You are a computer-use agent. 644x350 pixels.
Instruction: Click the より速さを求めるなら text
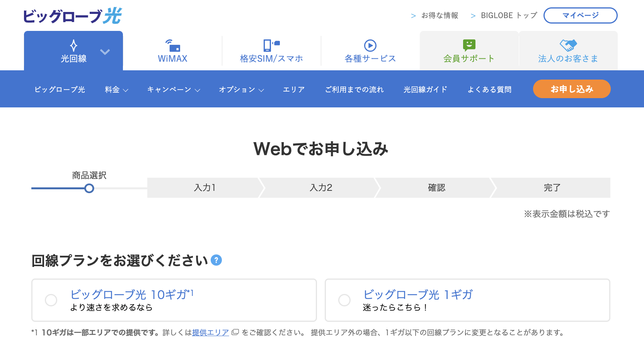pos(111,308)
